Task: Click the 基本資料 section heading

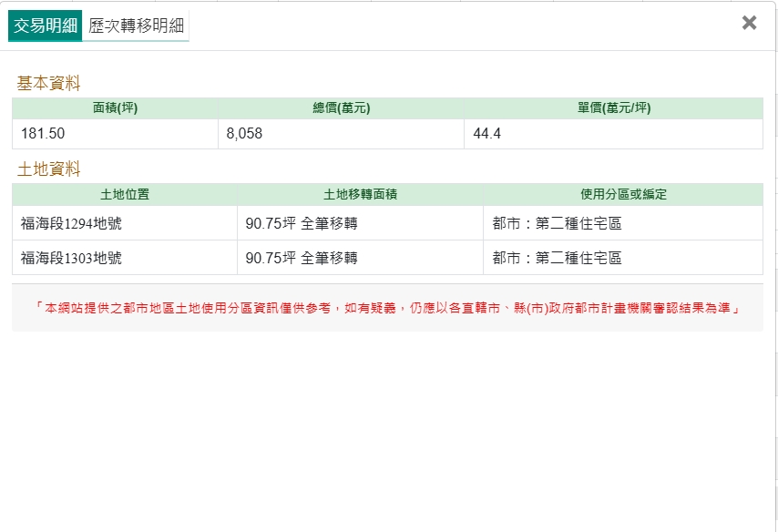Action: tap(48, 84)
